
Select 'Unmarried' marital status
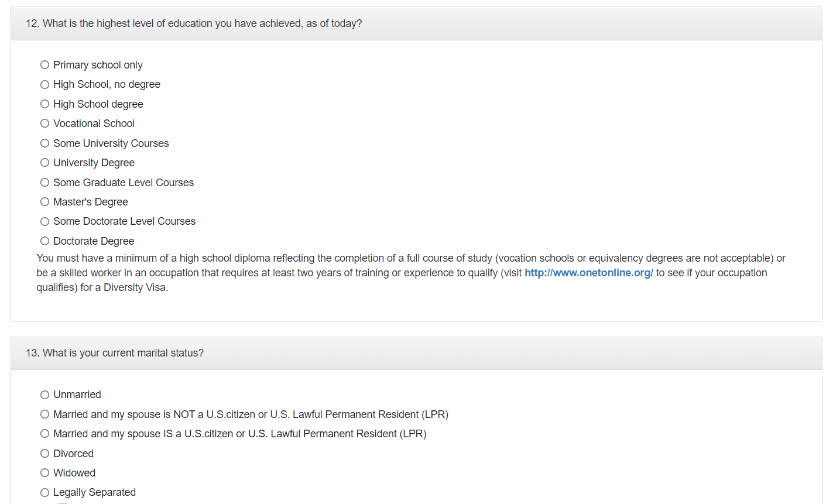click(x=44, y=395)
